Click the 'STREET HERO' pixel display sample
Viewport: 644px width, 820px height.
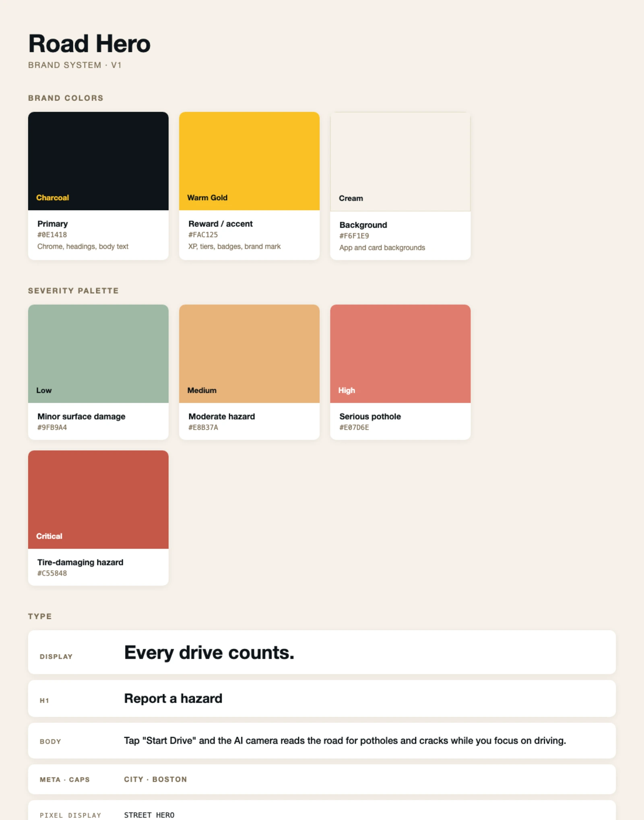pyautogui.click(x=149, y=815)
